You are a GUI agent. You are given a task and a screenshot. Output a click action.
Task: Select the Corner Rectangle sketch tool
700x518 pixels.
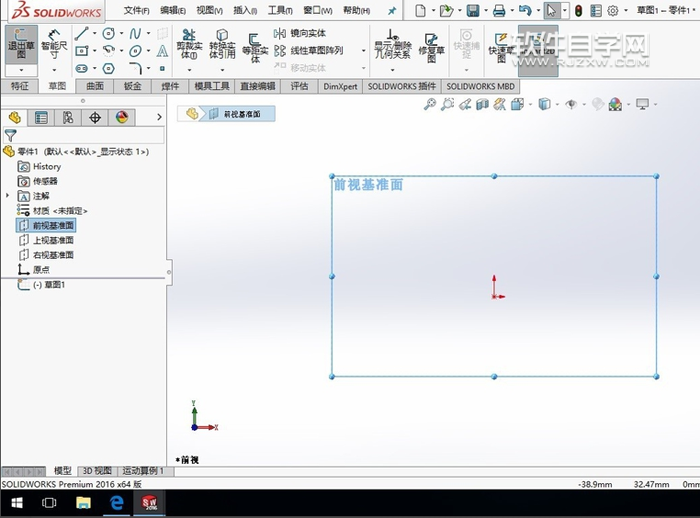(x=82, y=51)
